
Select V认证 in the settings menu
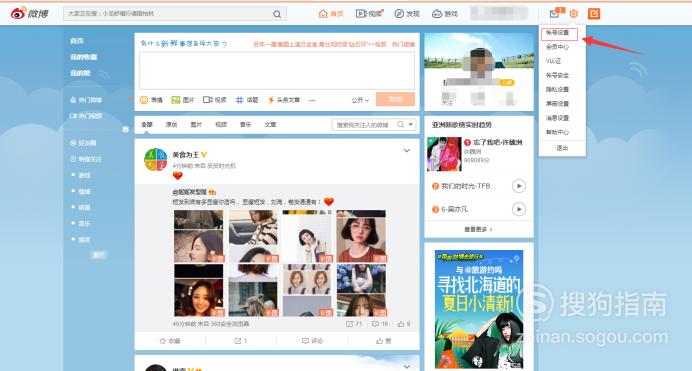click(x=553, y=61)
